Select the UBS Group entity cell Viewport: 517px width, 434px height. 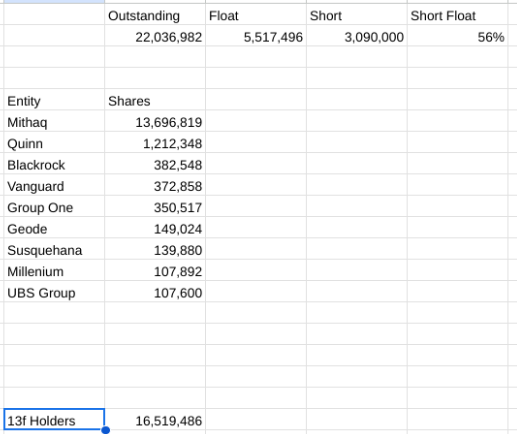[54, 292]
